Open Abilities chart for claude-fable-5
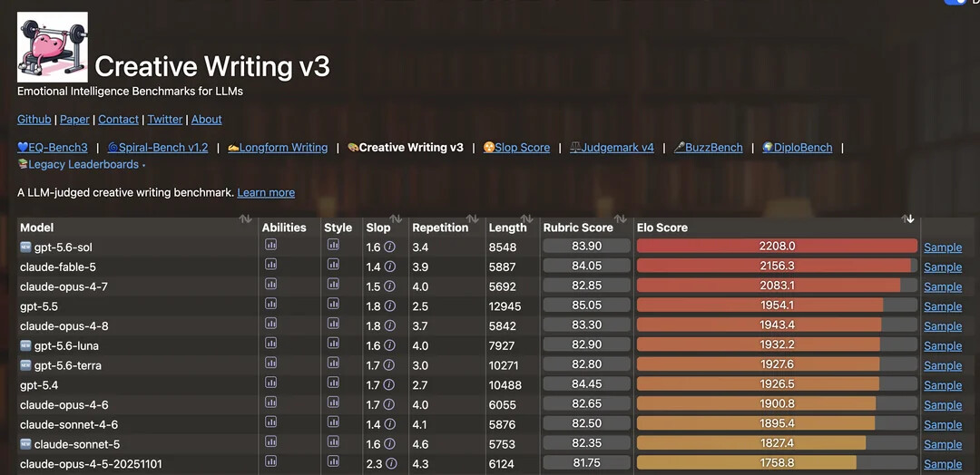The image size is (980, 475). click(x=270, y=265)
